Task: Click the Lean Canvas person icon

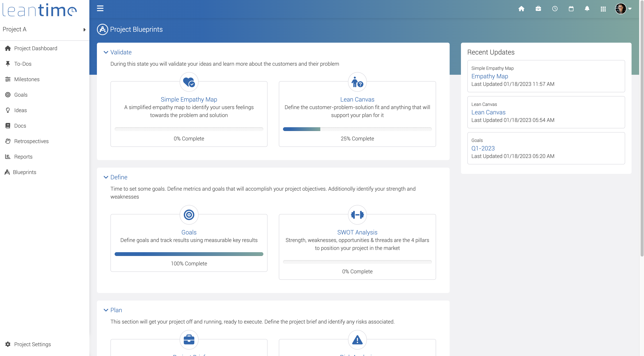Action: pyautogui.click(x=357, y=82)
